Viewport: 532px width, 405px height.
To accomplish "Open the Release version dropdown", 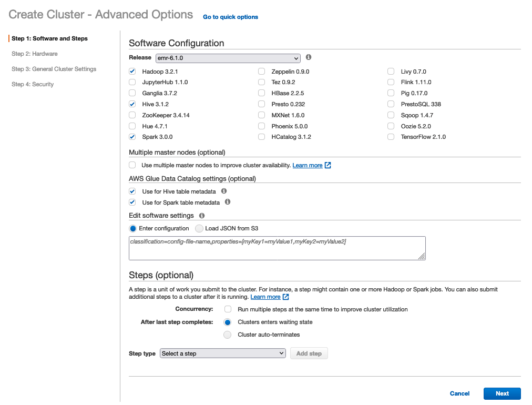I will pos(228,58).
